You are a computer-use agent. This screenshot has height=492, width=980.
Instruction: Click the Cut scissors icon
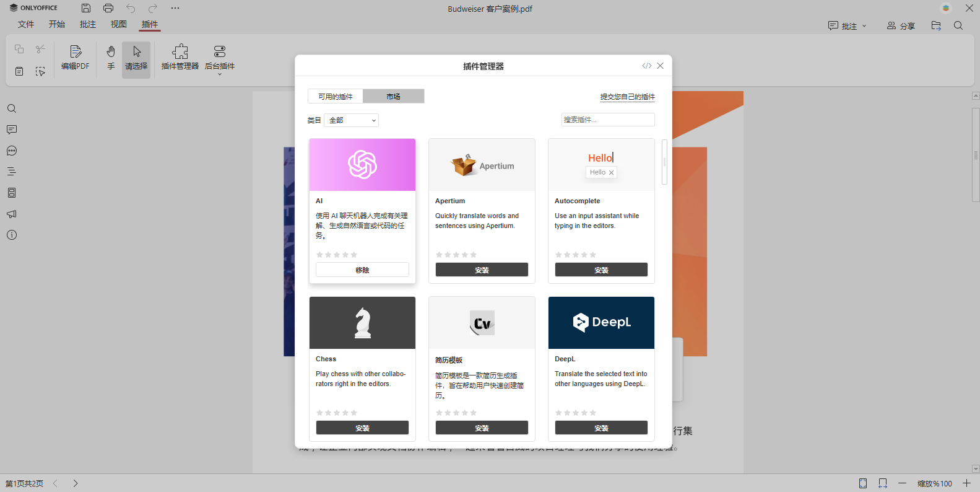point(40,49)
